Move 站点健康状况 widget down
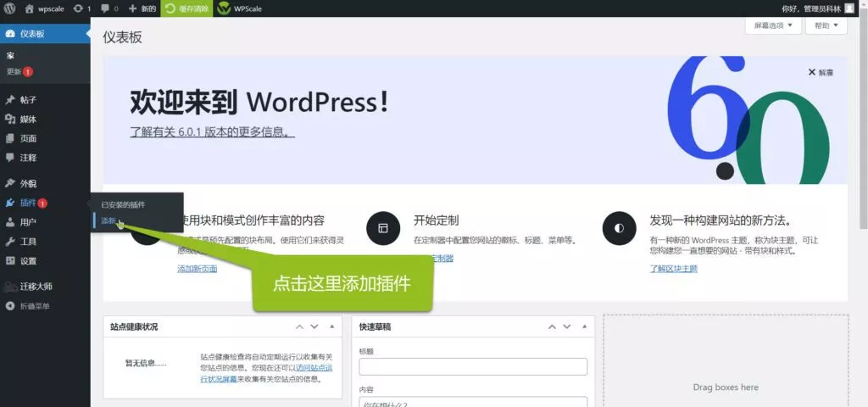The height and width of the screenshot is (407, 868). click(314, 326)
